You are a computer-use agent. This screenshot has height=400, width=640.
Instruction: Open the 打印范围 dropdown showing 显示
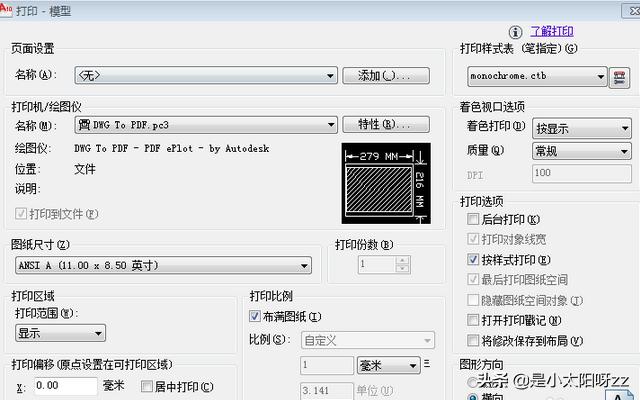[x=60, y=333]
